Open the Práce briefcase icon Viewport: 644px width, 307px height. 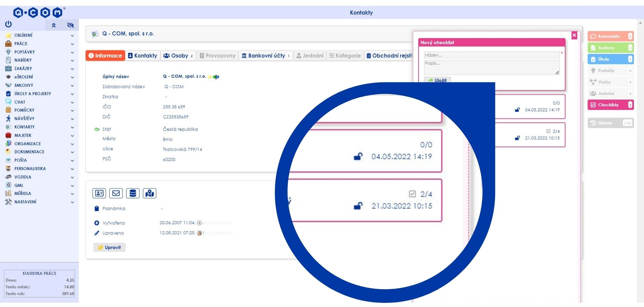[x=8, y=44]
